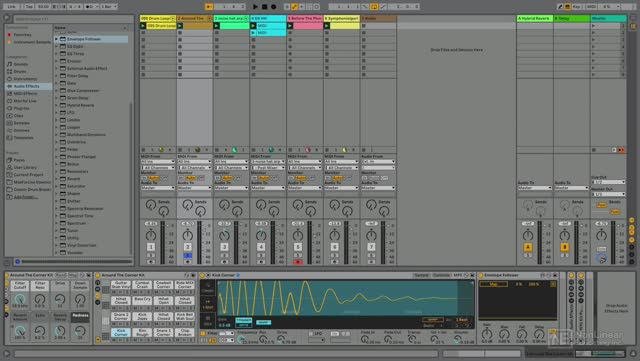
Task: Toggle the browser preview headphone button
Action: coord(17,261)
